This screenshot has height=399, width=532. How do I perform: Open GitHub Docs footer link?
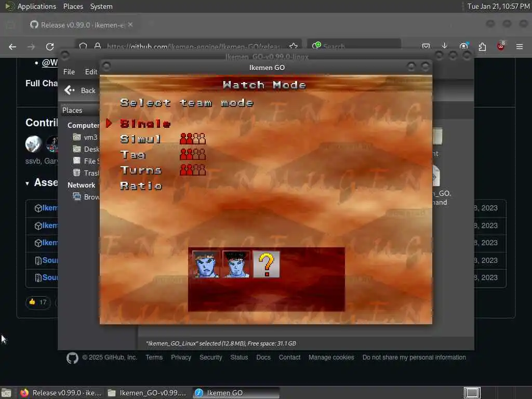click(x=263, y=357)
